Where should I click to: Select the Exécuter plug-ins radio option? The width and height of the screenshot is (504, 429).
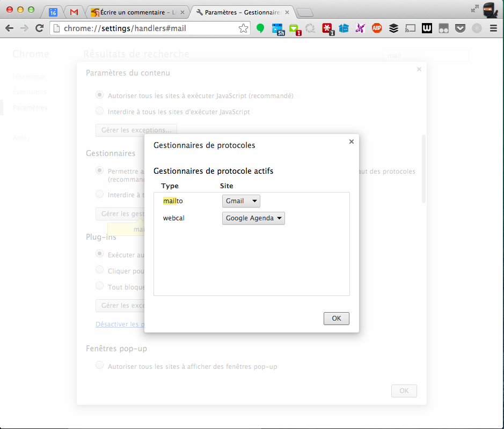coord(100,254)
